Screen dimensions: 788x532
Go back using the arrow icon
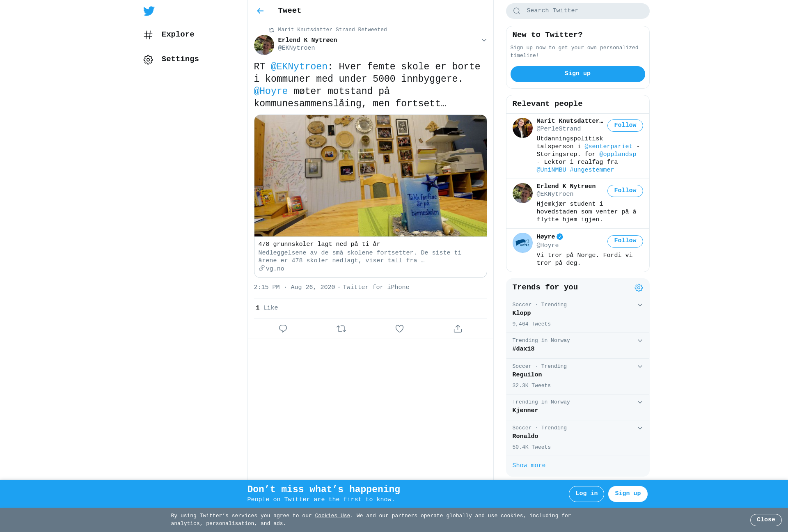tap(260, 11)
